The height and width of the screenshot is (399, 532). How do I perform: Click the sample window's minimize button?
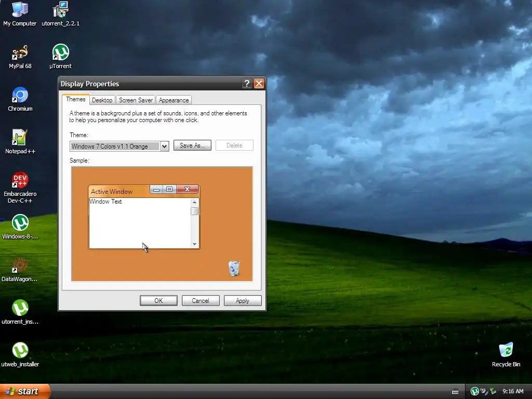(156, 189)
